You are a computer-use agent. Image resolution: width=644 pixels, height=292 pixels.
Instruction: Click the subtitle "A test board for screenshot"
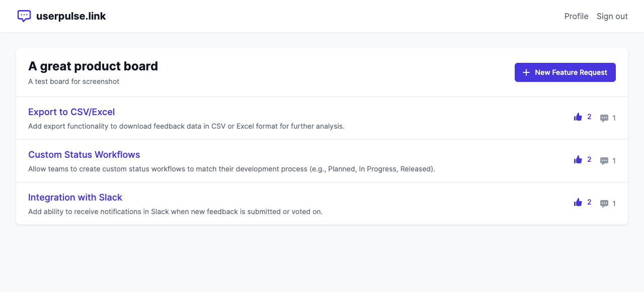point(74,81)
